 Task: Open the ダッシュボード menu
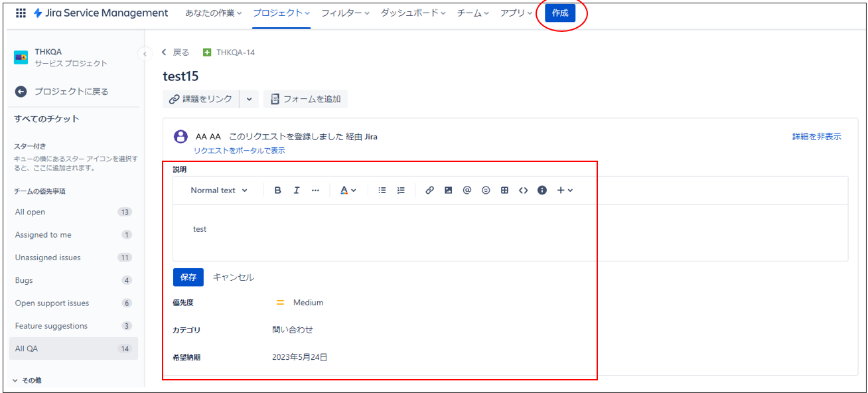point(413,13)
